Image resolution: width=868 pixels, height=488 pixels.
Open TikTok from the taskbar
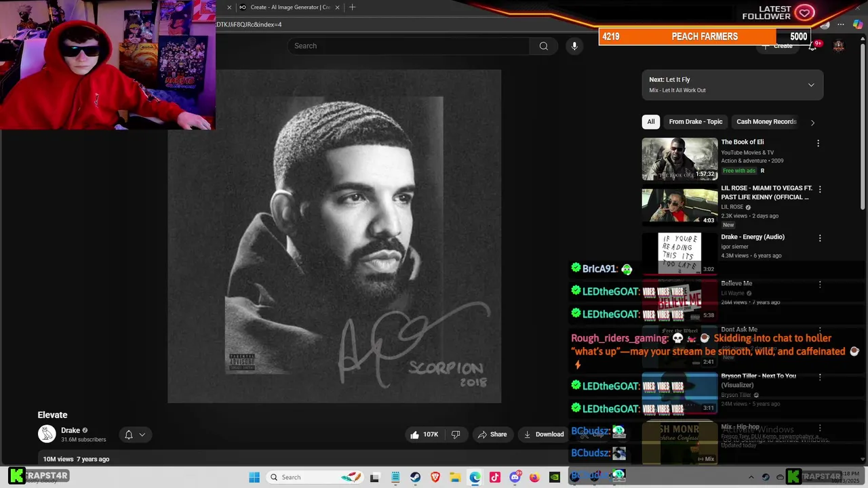coord(494,477)
